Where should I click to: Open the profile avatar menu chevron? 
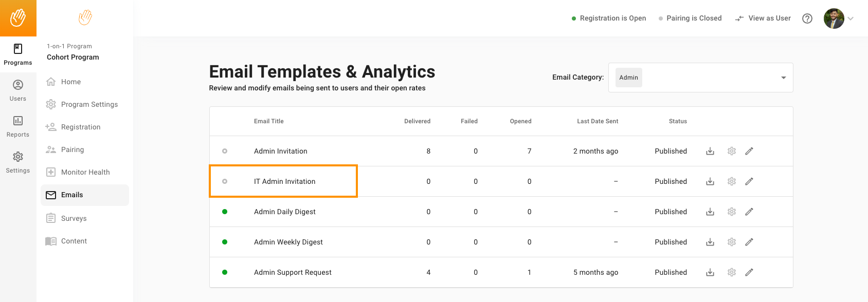pyautogui.click(x=851, y=18)
